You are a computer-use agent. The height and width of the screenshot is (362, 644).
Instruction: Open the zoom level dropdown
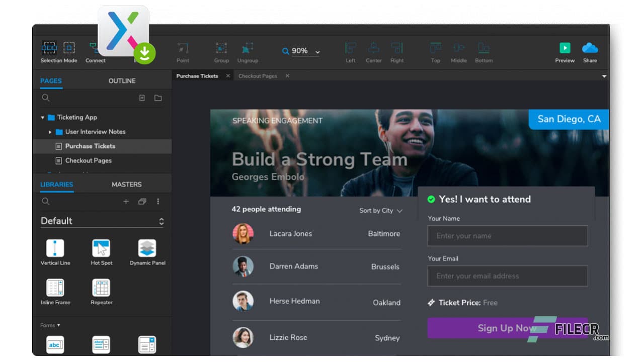(317, 51)
